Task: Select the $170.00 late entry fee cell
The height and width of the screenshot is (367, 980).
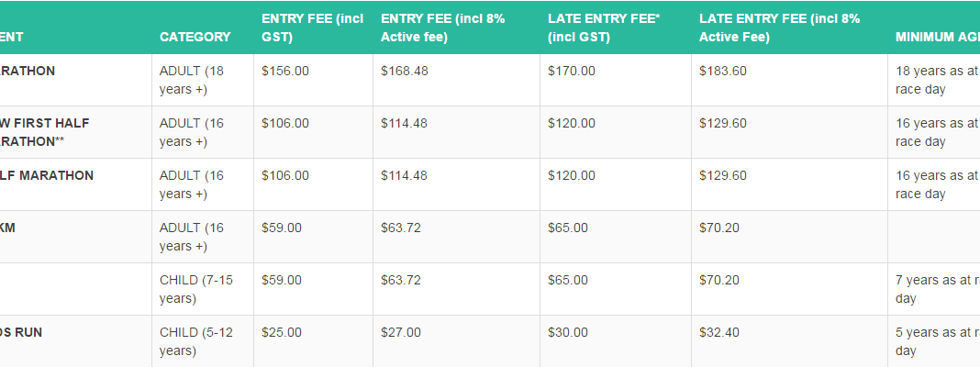Action: [572, 72]
